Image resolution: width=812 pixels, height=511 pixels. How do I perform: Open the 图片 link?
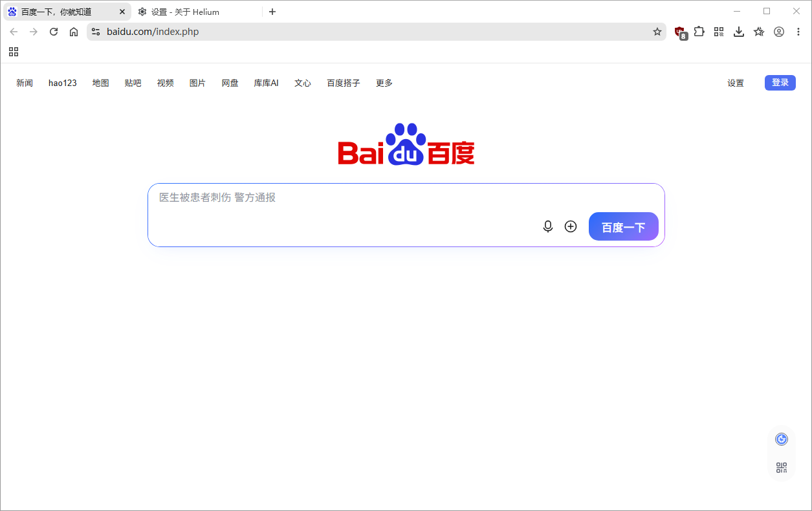pyautogui.click(x=198, y=83)
